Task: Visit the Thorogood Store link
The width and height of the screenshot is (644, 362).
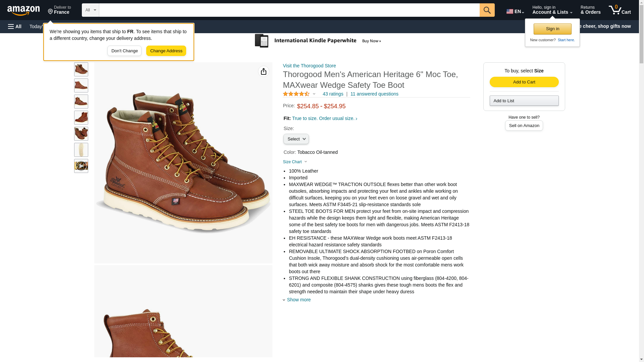Action: pyautogui.click(x=309, y=66)
